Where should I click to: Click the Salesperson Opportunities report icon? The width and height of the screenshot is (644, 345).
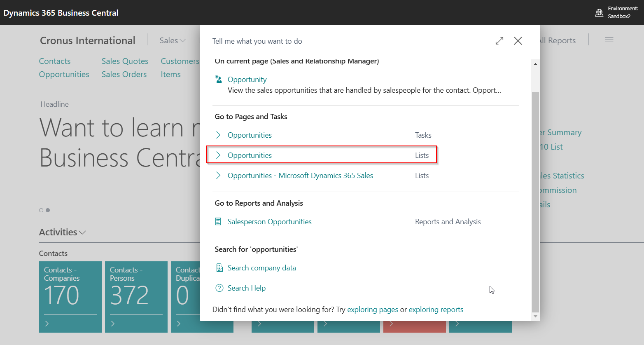coord(218,222)
